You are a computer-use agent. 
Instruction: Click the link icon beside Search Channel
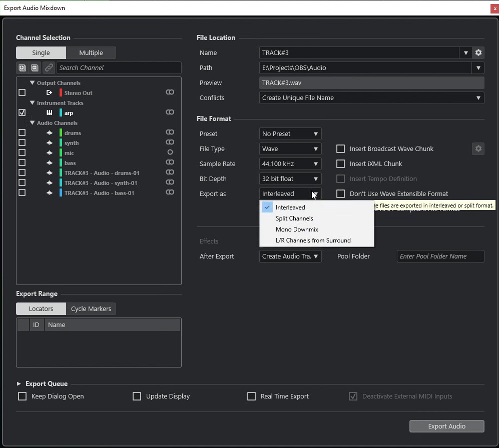[x=49, y=67]
